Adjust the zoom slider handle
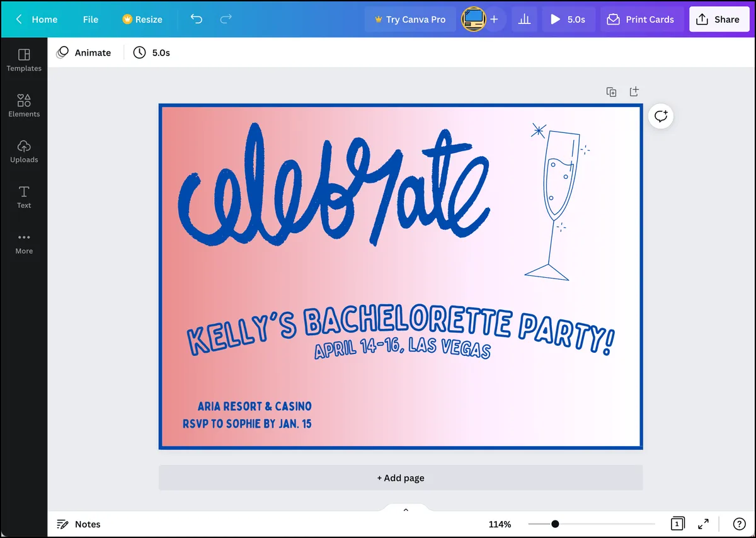This screenshot has width=756, height=538. 555,524
